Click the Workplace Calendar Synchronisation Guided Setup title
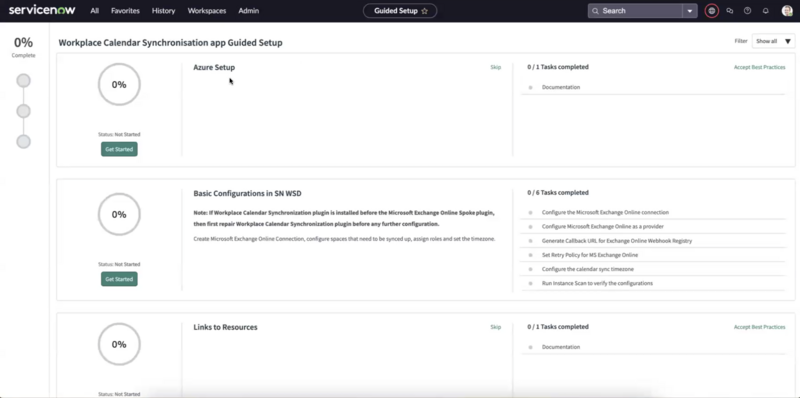The height and width of the screenshot is (398, 800). 170,43
